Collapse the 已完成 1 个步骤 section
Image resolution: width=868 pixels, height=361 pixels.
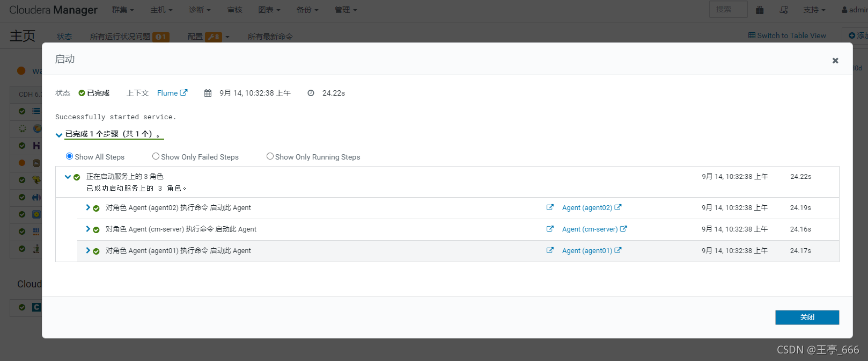pos(59,135)
